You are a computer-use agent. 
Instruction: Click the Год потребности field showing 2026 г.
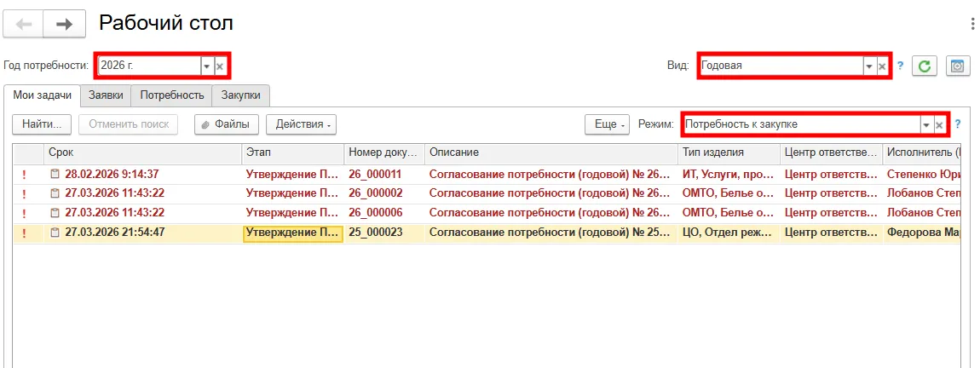coord(149,66)
